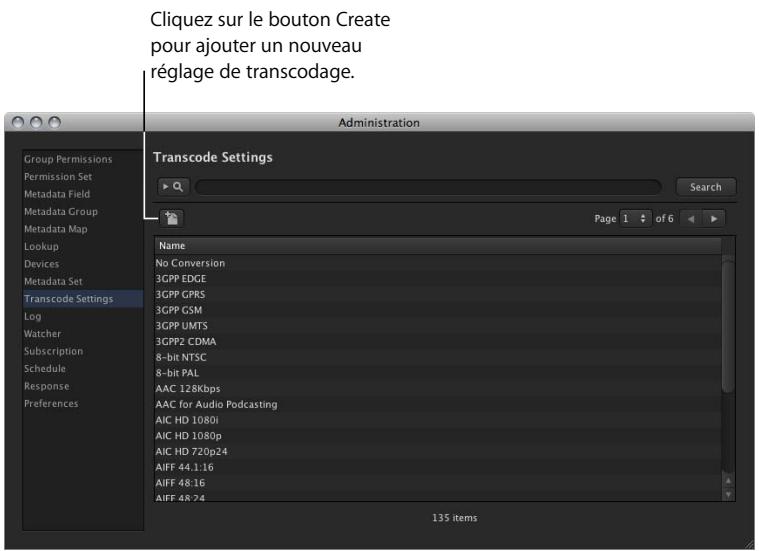Image resolution: width=759 pixels, height=551 pixels.
Task: Select the 3GPP2 CDMA row
Action: click(x=438, y=341)
